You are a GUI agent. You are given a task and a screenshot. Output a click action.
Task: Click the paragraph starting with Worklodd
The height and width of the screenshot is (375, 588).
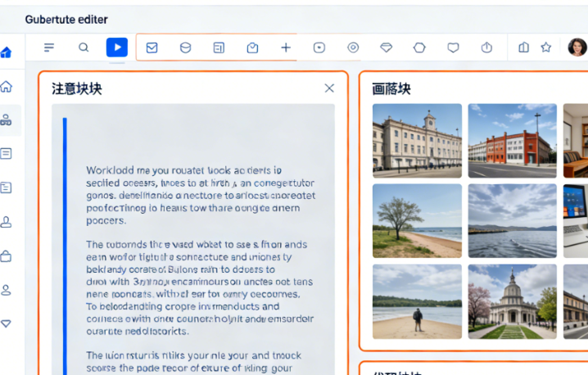pos(201,196)
